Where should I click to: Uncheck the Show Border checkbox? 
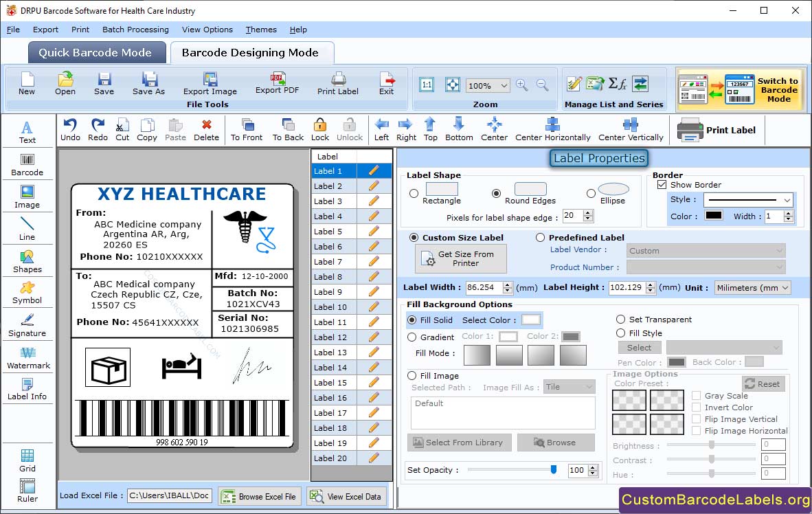click(x=662, y=184)
